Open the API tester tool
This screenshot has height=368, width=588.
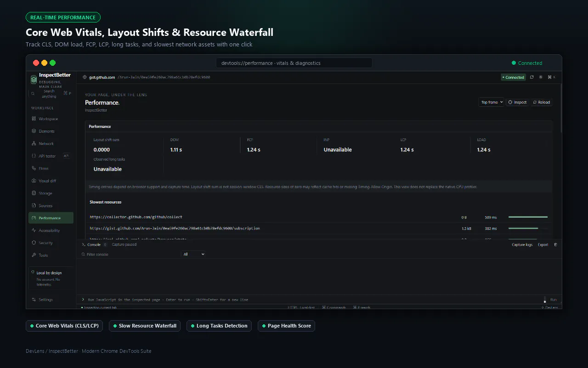[x=51, y=156]
